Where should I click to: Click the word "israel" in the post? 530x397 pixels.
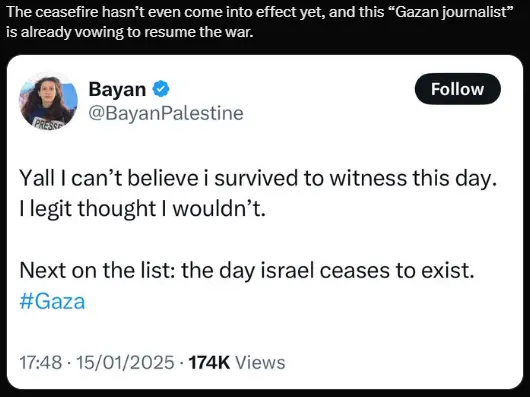click(287, 271)
